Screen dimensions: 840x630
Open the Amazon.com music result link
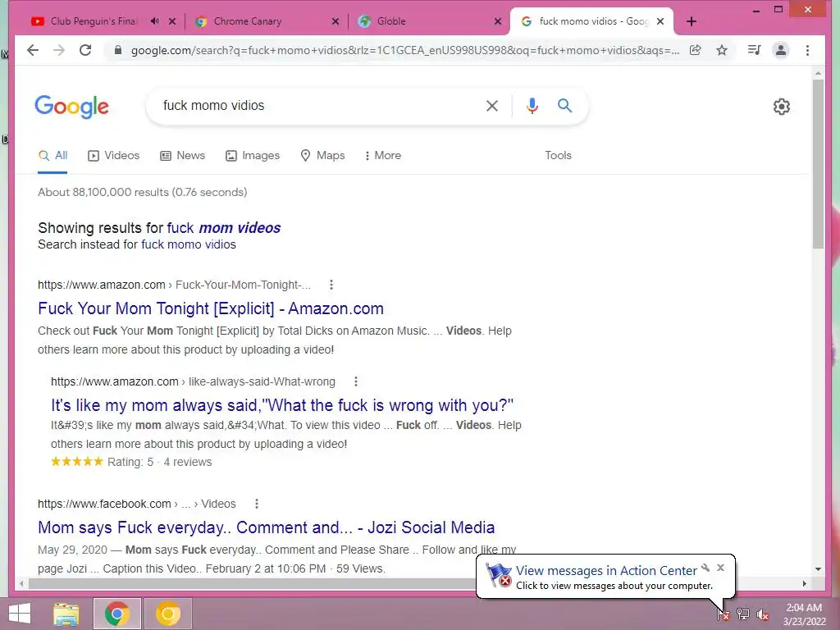coord(211,308)
